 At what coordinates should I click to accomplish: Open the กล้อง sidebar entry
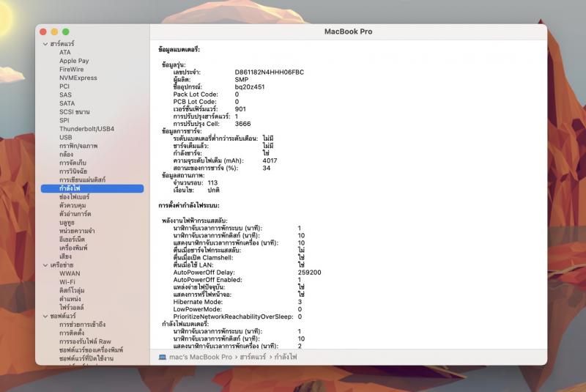pyautogui.click(x=66, y=155)
